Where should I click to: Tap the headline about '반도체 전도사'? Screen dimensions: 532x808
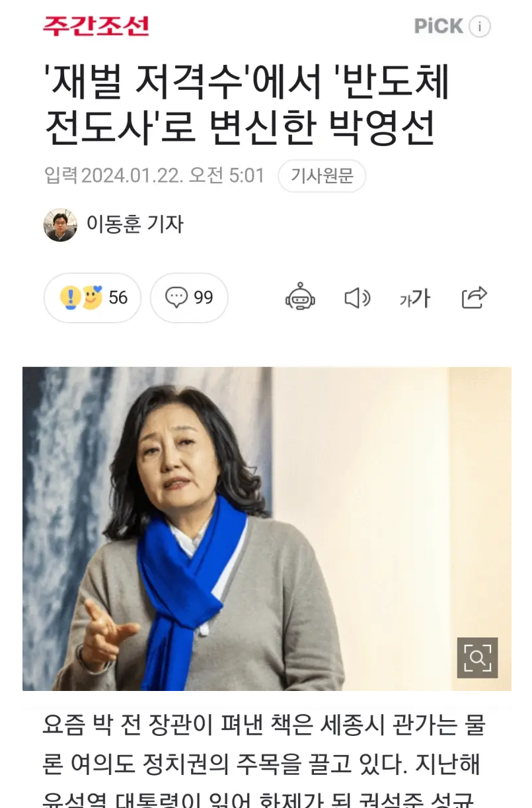tap(247, 105)
